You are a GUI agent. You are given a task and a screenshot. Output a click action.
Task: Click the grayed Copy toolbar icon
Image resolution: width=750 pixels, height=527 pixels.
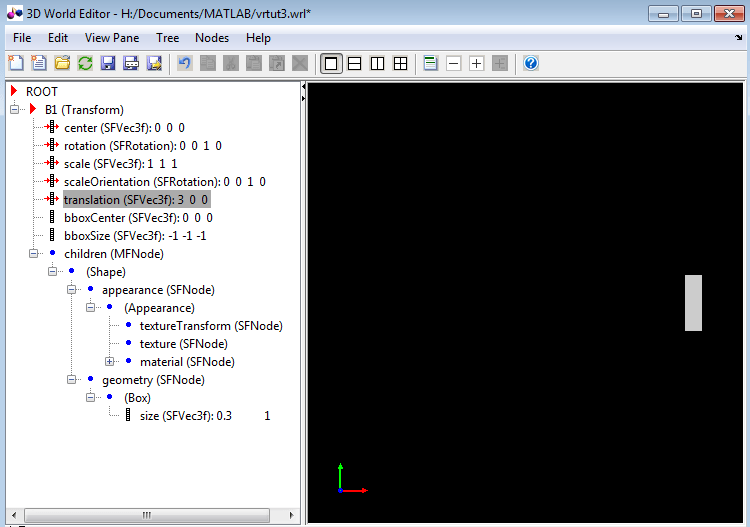(208, 63)
